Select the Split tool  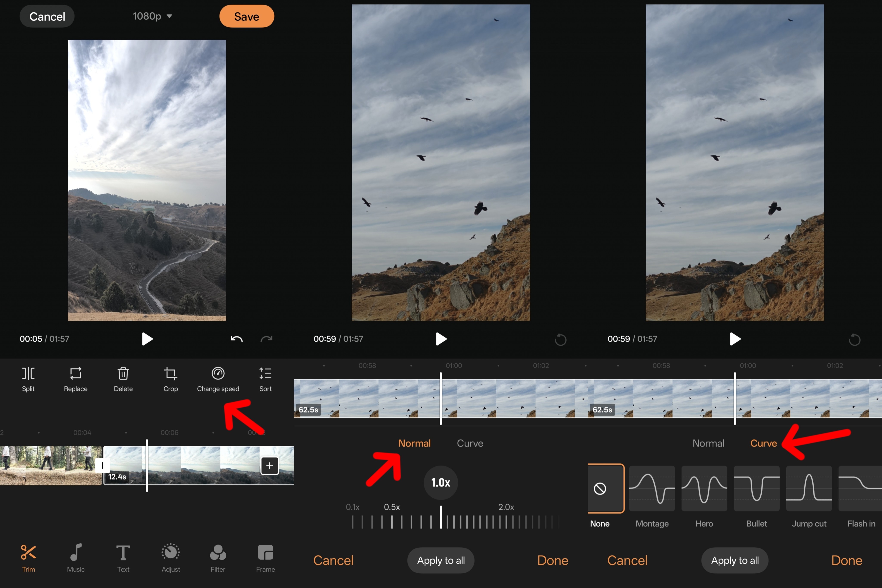[x=28, y=379]
